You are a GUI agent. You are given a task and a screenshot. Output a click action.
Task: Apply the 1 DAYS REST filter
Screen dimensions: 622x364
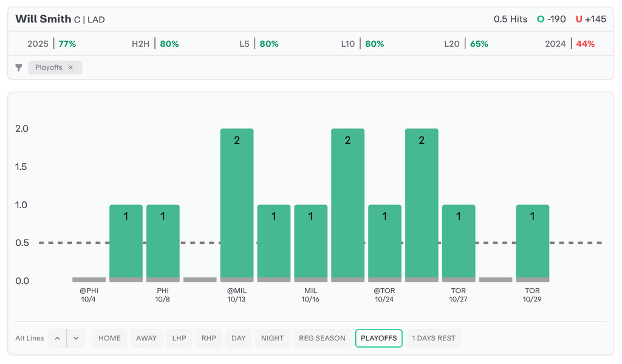pyautogui.click(x=434, y=338)
